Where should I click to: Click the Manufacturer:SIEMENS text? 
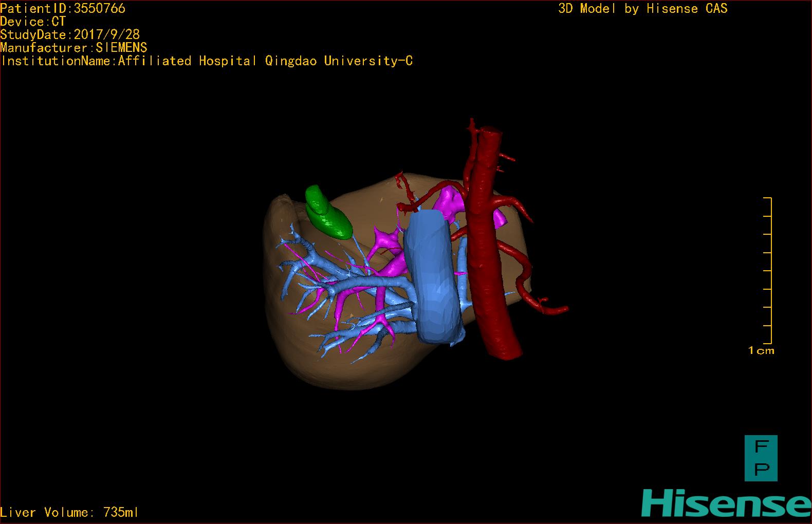point(73,48)
